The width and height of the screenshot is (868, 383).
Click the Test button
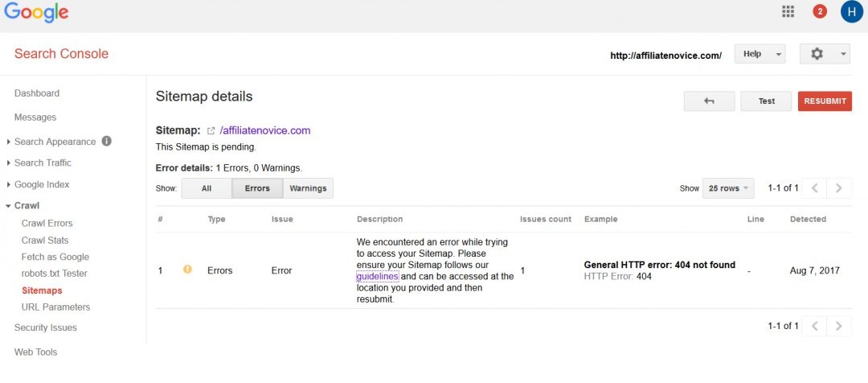(x=766, y=101)
